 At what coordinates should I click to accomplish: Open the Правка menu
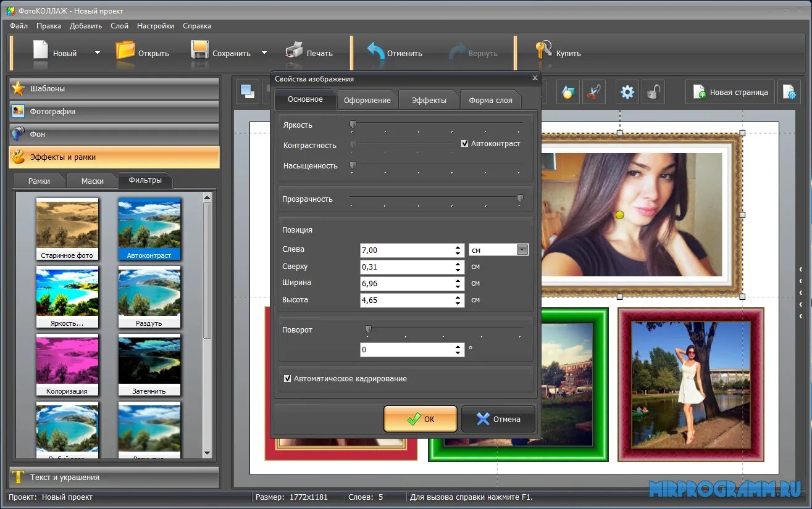coord(48,26)
